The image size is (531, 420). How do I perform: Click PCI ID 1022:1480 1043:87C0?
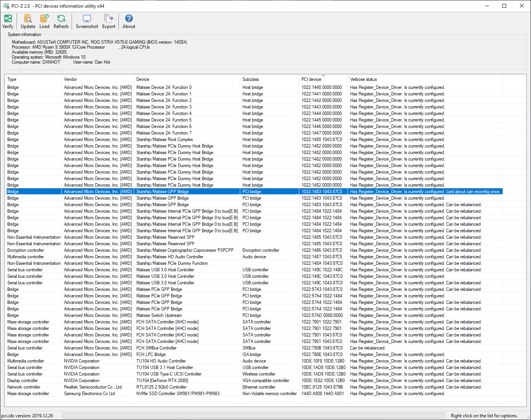click(x=322, y=139)
